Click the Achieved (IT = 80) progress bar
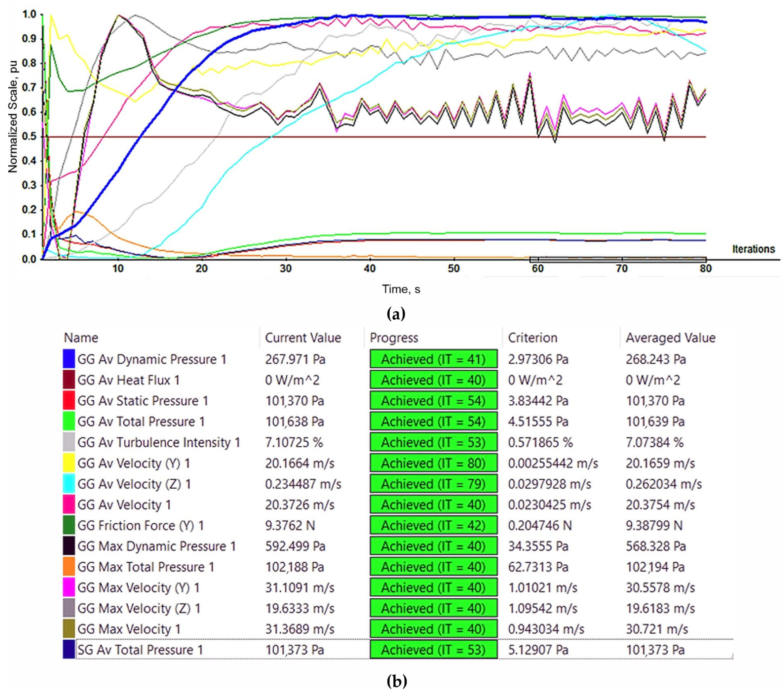 pos(433,463)
